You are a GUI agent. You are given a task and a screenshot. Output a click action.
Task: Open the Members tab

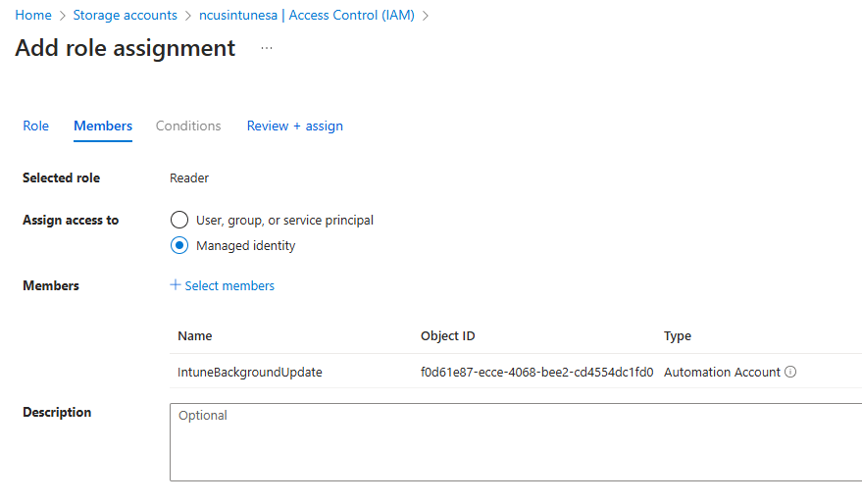(103, 126)
